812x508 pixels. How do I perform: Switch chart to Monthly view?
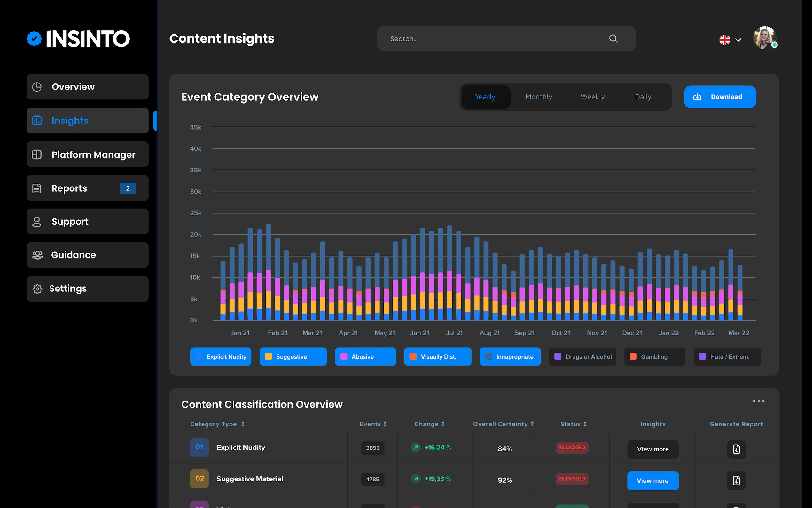click(x=538, y=97)
